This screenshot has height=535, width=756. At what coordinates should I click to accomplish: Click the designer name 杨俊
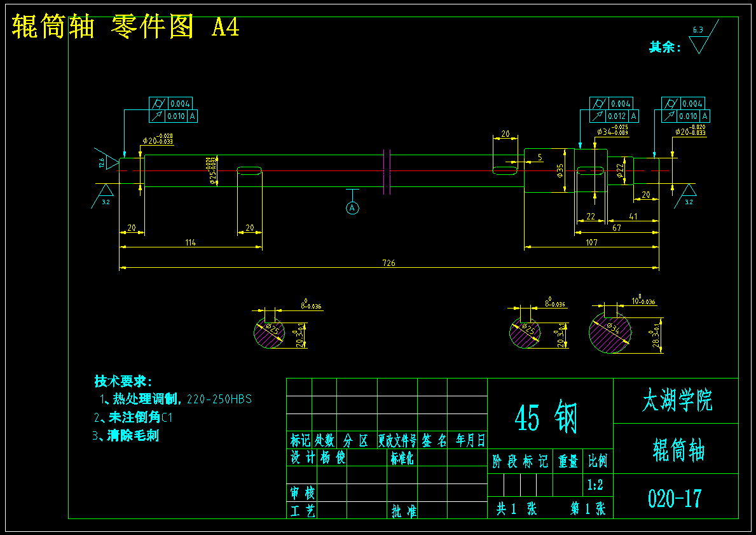(332, 457)
